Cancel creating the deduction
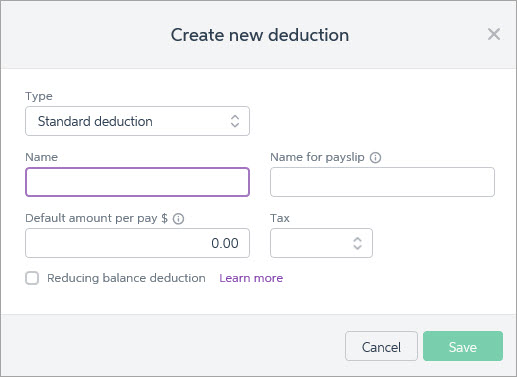 point(381,346)
